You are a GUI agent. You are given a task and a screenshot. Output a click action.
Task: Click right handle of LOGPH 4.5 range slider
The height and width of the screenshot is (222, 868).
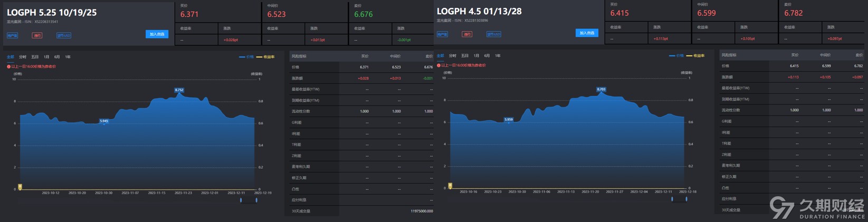pyautogui.click(x=686, y=199)
